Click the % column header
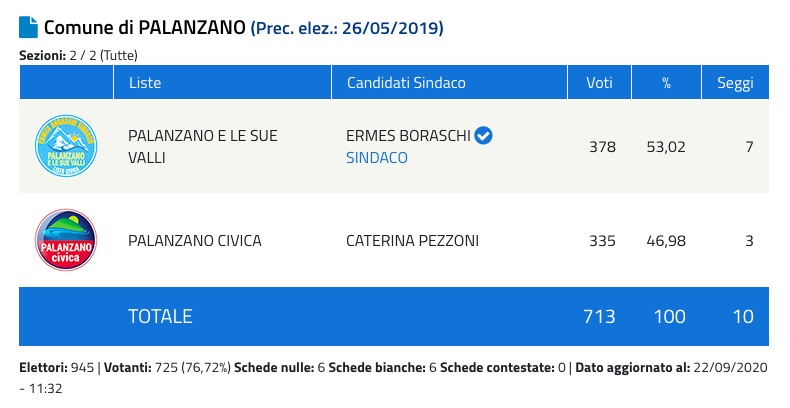This screenshot has width=790, height=408. coord(665,82)
